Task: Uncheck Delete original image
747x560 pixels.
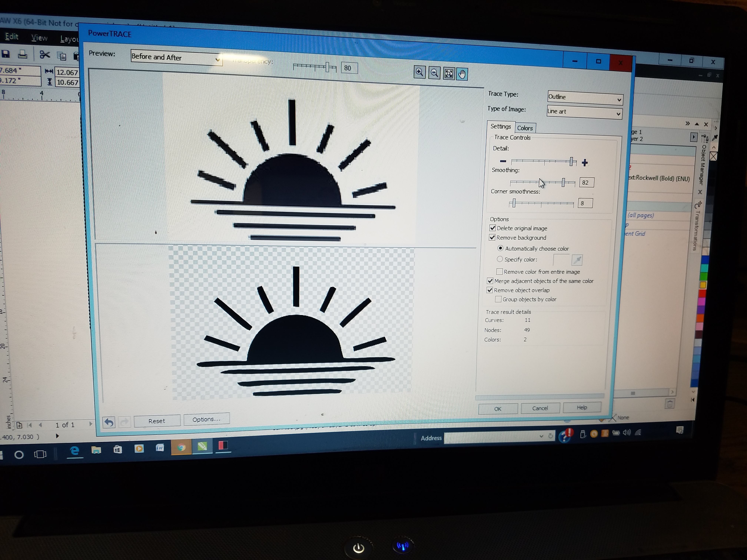Action: pyautogui.click(x=493, y=228)
